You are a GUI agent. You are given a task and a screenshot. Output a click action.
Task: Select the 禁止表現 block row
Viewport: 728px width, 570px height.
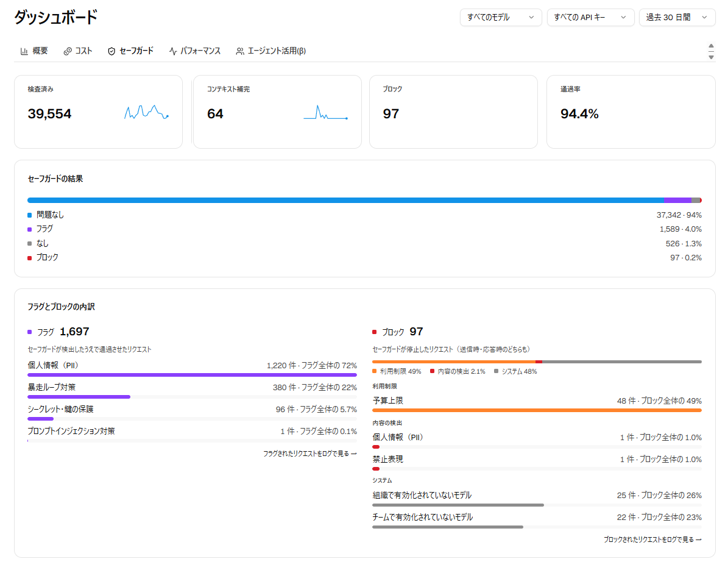[537, 462]
